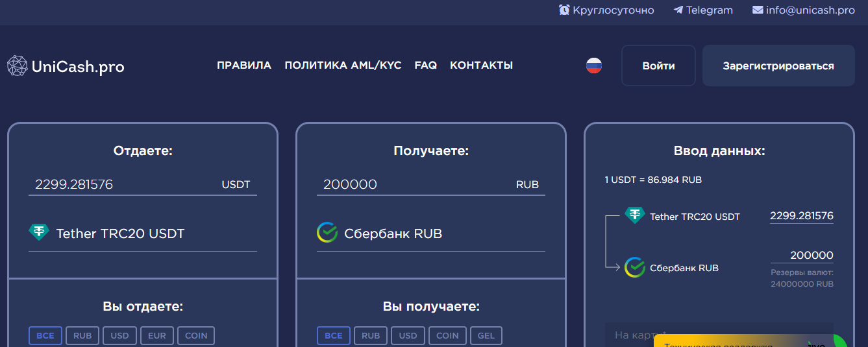Click the envelope icon beside info@unicash.pro
Image resolution: width=868 pixels, height=347 pixels.
click(x=758, y=10)
